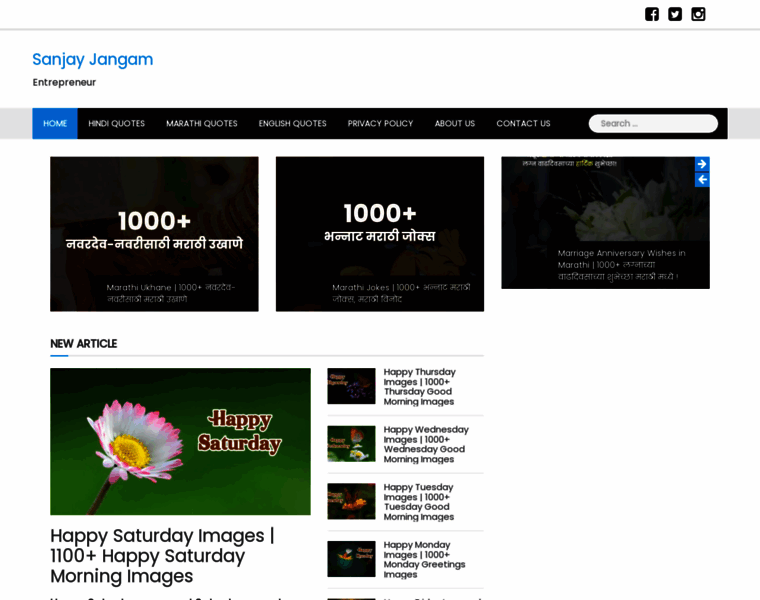The width and height of the screenshot is (760, 600).
Task: Visit the Privacy Policy page
Action: [x=380, y=123]
